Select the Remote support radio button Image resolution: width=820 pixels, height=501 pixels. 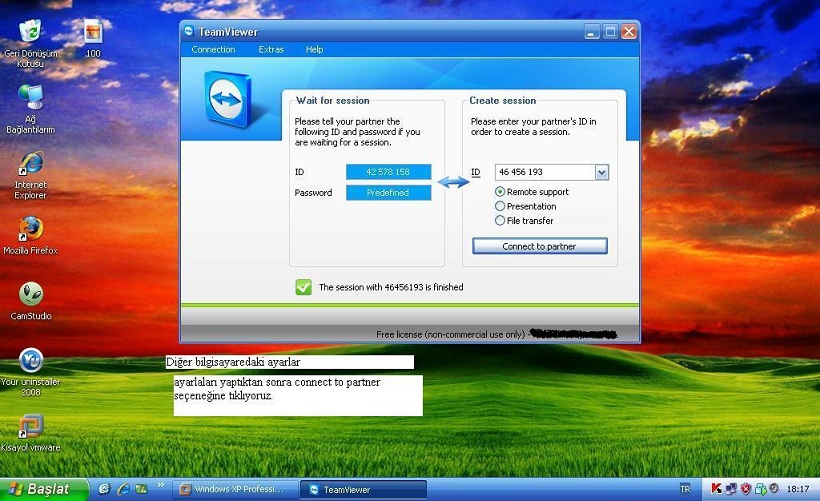[500, 192]
